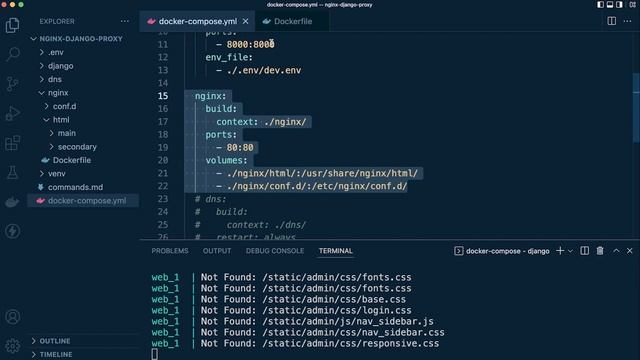
Task: Open the Source Control view
Action: point(13,84)
